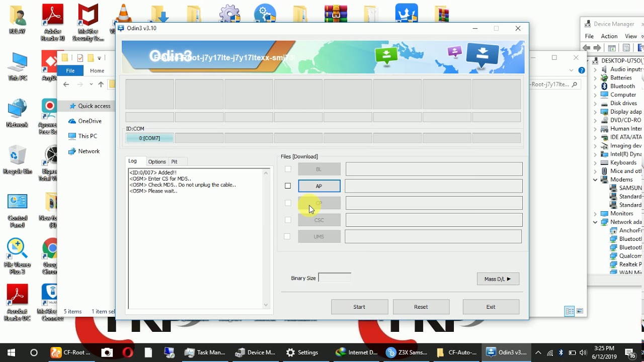Switch to Settings taskbar item
Viewport: 644px width, 362px height.
tap(302, 352)
